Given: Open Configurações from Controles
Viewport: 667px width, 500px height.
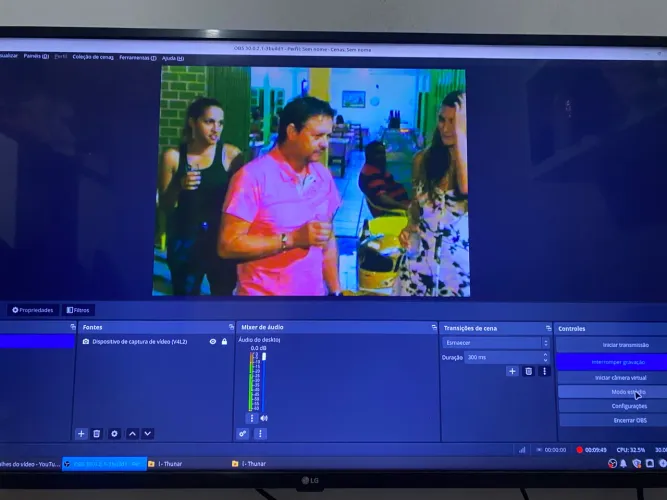Looking at the screenshot, I should coord(613,406).
